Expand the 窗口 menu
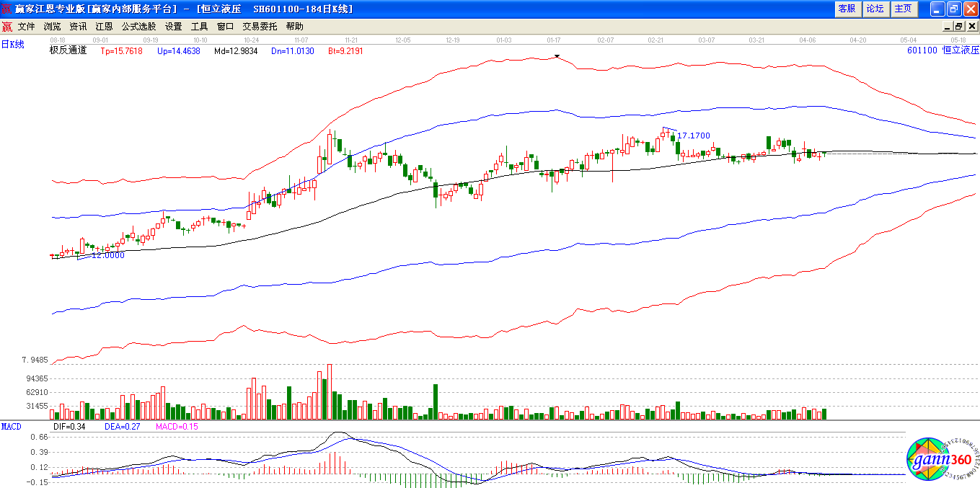 pos(225,27)
